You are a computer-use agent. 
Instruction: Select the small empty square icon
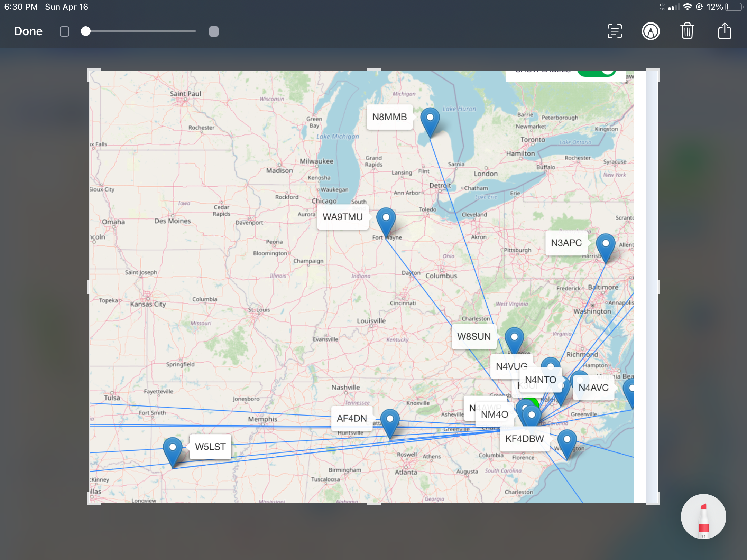64,31
